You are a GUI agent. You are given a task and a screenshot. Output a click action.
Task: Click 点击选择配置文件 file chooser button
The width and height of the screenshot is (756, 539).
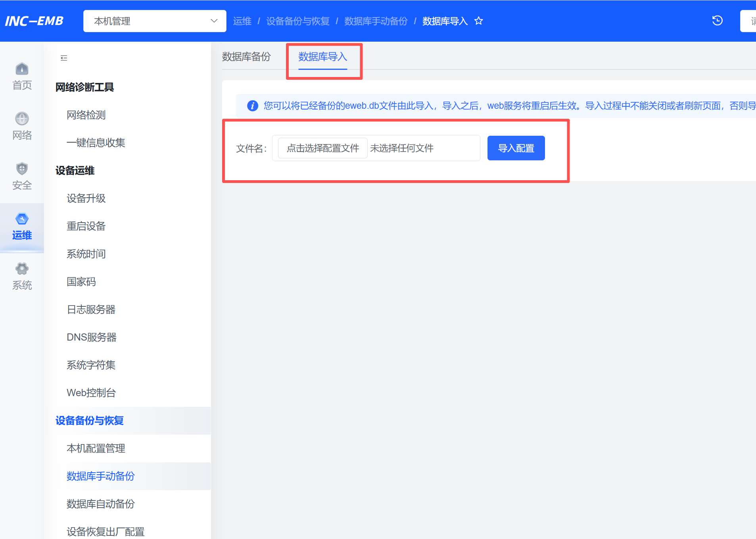(x=322, y=148)
